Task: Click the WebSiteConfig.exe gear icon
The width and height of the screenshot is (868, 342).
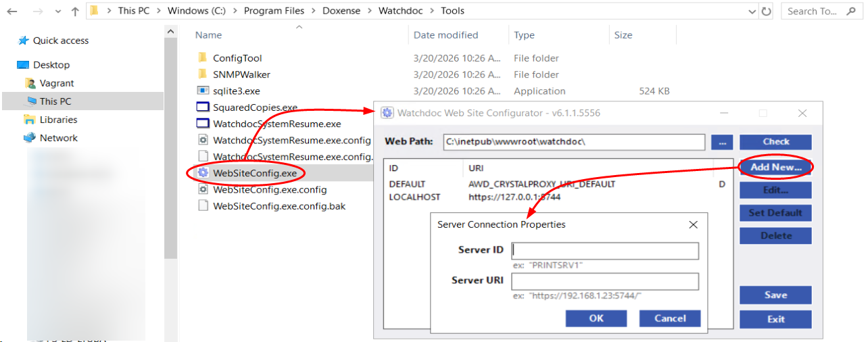Action: coord(203,173)
